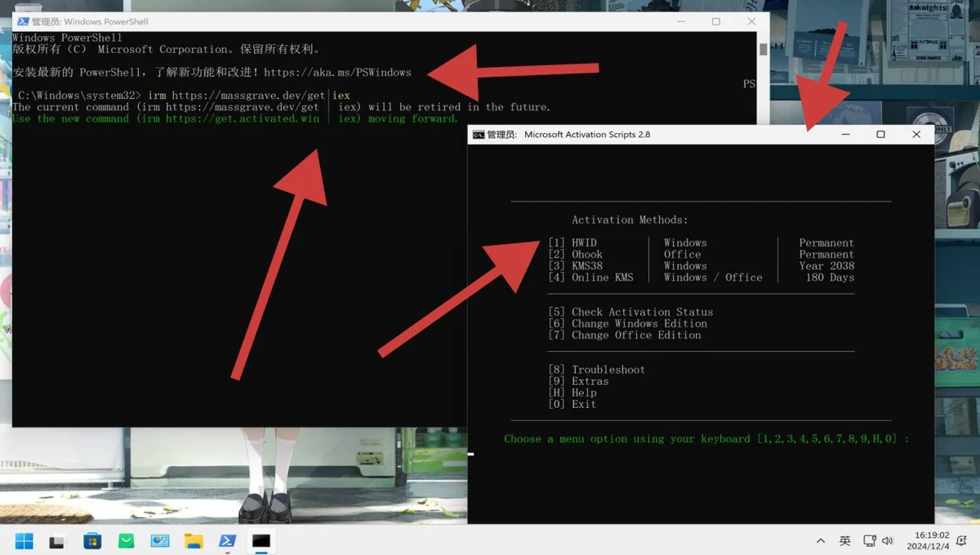Close the Windows PowerShell window

(x=751, y=22)
